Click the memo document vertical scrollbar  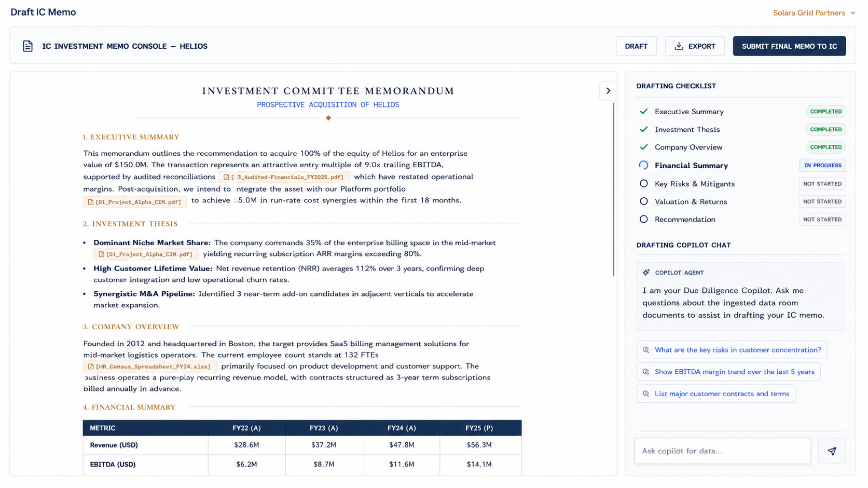(613, 189)
